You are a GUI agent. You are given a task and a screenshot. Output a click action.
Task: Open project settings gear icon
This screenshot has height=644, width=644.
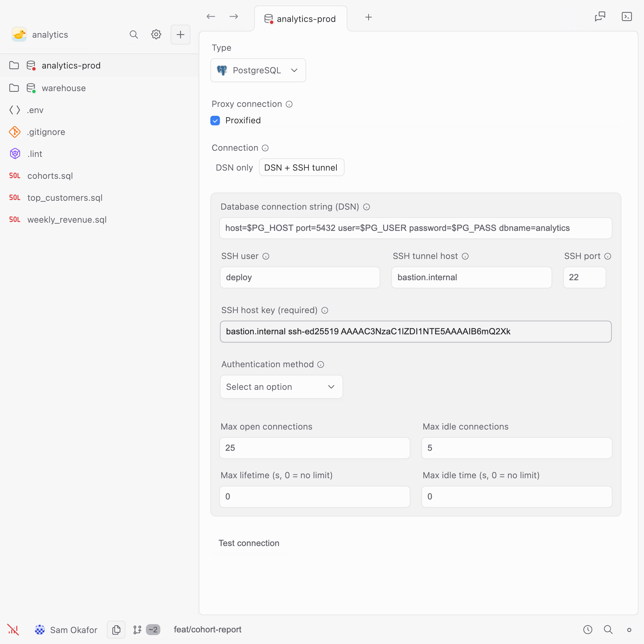[156, 35]
